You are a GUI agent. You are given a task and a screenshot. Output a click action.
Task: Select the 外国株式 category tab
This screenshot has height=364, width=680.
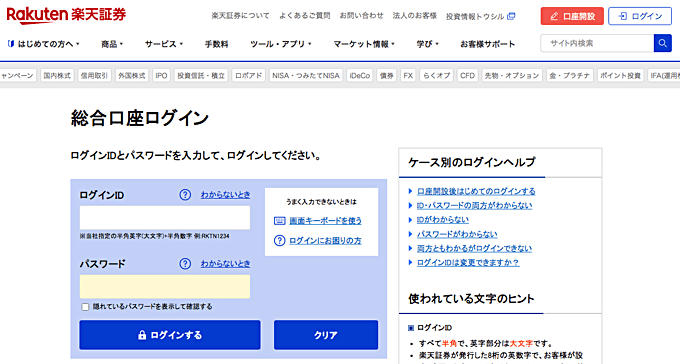pos(132,75)
